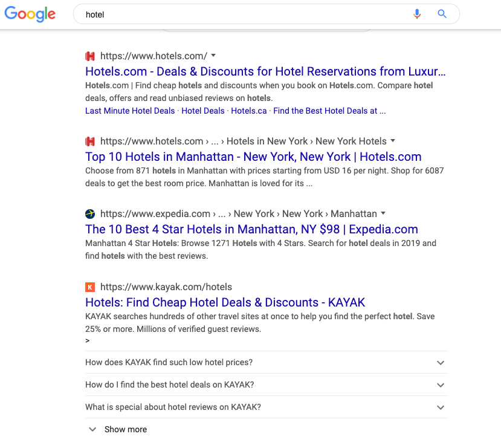This screenshot has height=448, width=501.
Task: Click the Hotels.com favicon beside Manhattan result
Action: (90, 141)
